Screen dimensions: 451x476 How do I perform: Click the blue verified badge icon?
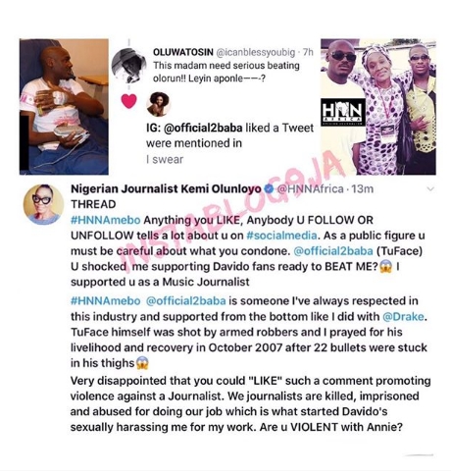click(x=270, y=188)
